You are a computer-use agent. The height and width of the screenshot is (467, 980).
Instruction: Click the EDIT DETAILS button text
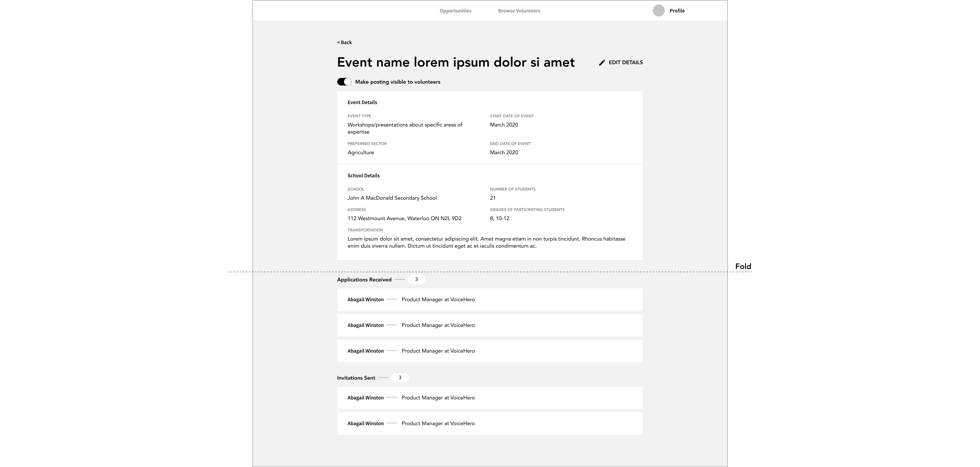click(625, 62)
